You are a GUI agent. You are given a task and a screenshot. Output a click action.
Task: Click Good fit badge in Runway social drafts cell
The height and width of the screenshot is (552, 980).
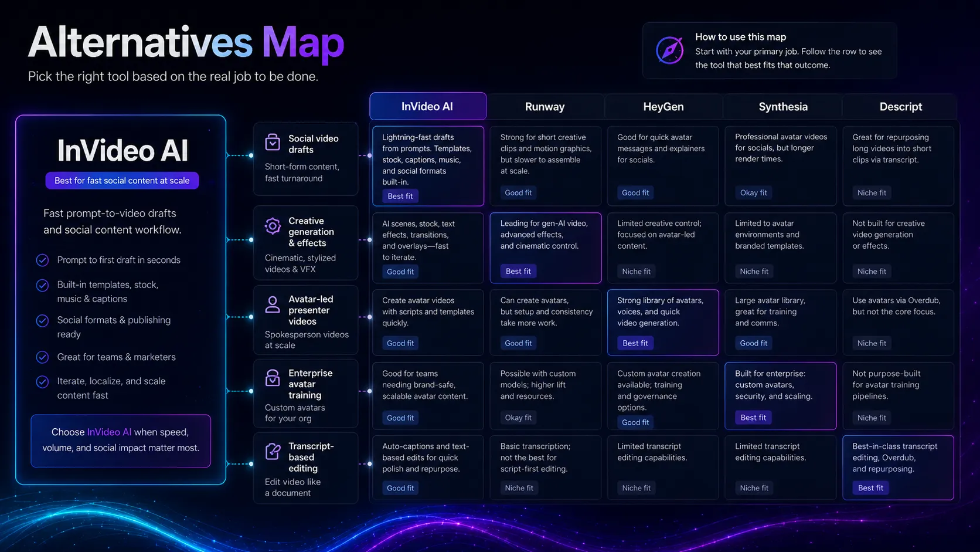[518, 192]
